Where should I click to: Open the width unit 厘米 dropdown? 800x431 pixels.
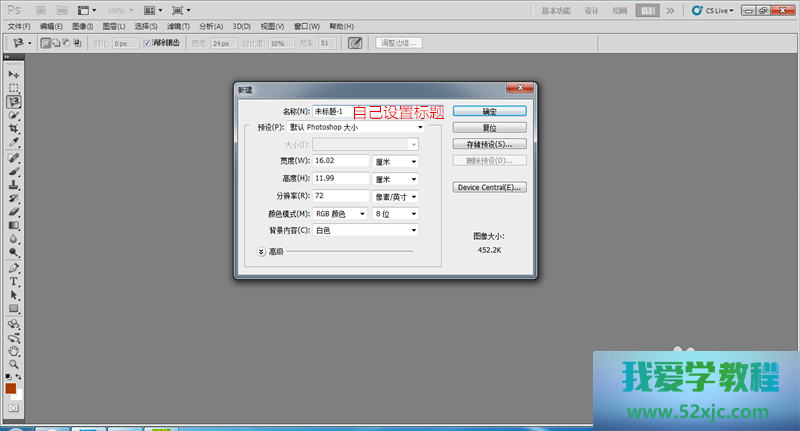pyautogui.click(x=395, y=161)
